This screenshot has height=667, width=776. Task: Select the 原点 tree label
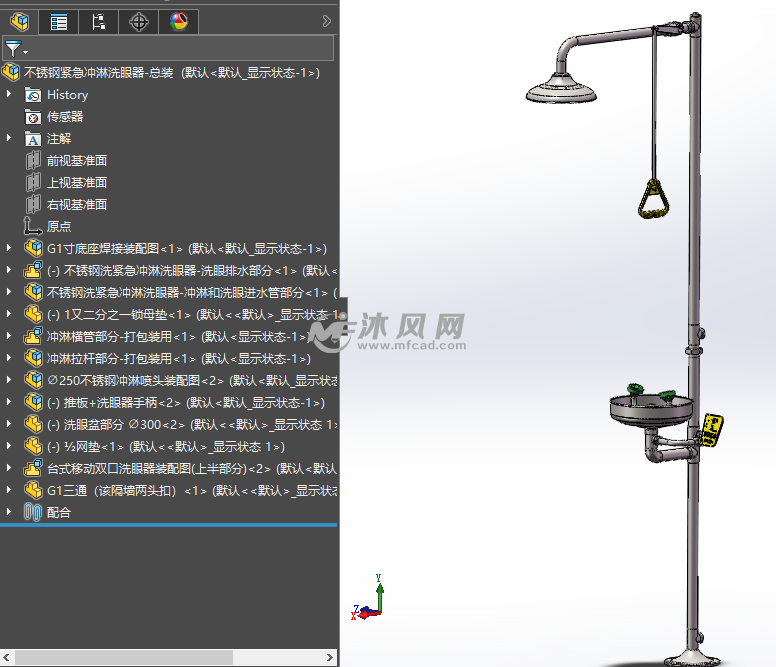click(x=59, y=226)
